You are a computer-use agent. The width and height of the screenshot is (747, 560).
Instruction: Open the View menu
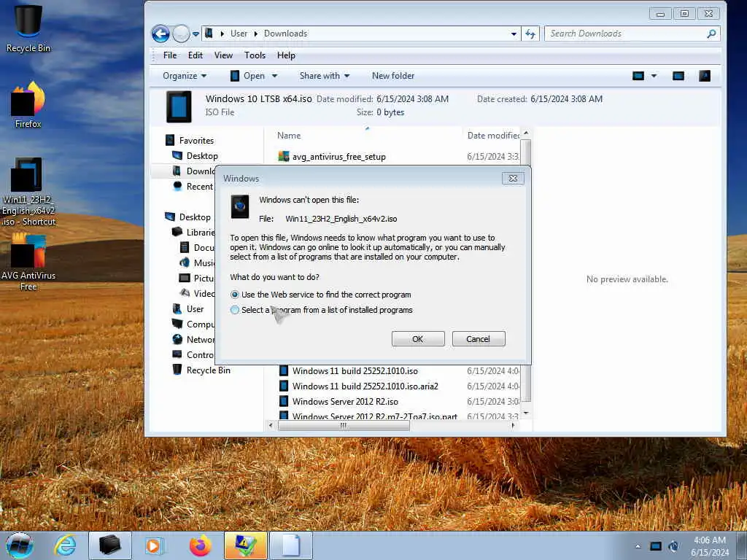pos(223,55)
